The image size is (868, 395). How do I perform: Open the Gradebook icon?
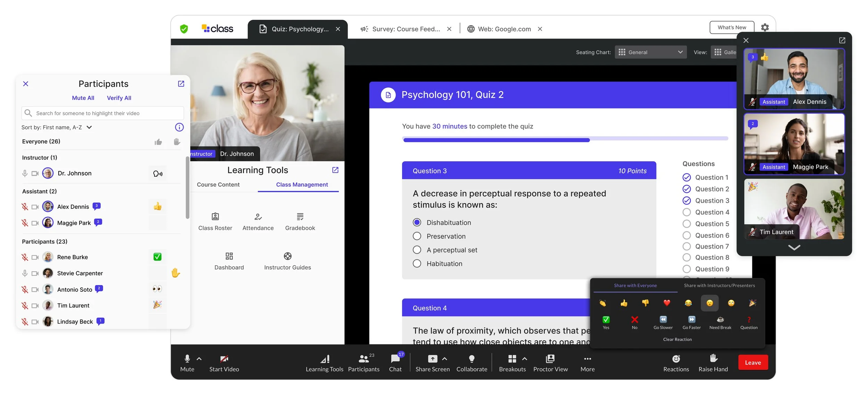300,217
